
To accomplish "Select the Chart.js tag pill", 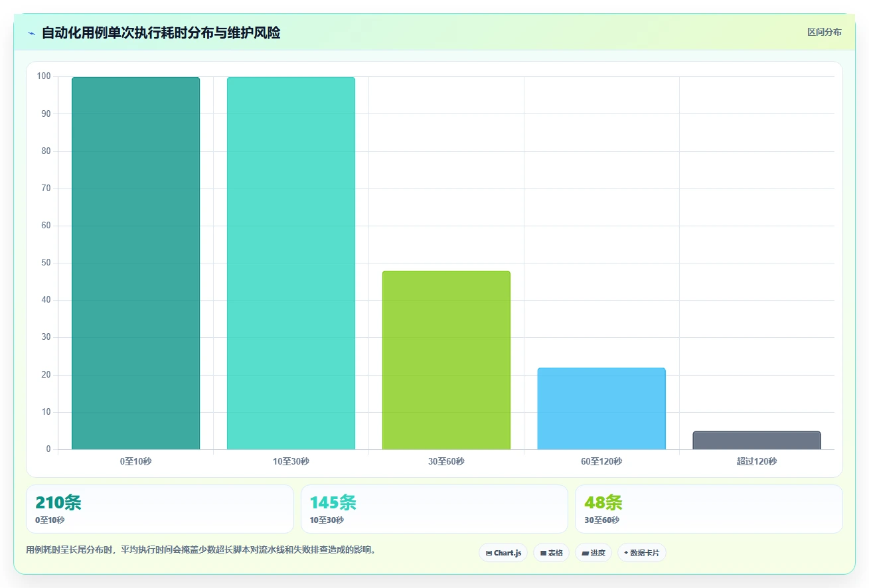I will pos(503,553).
